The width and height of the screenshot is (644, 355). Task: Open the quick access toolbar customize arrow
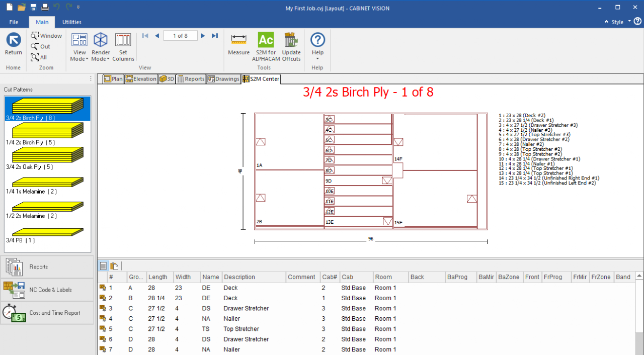(x=79, y=8)
